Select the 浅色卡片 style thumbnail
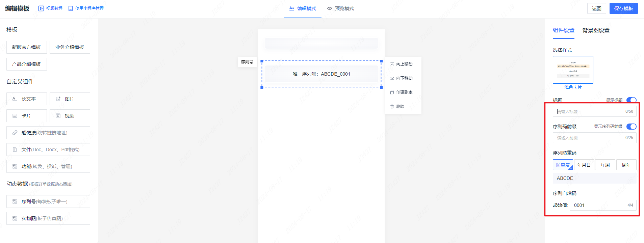 573,70
